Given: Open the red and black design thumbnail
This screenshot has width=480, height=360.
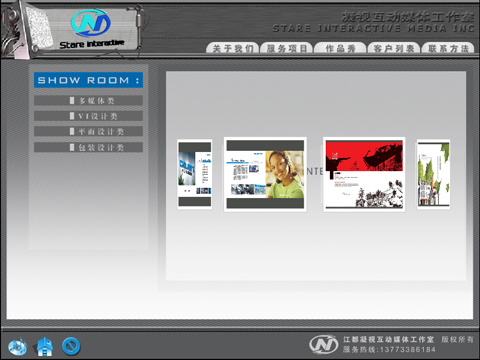Looking at the screenshot, I should pos(364,174).
